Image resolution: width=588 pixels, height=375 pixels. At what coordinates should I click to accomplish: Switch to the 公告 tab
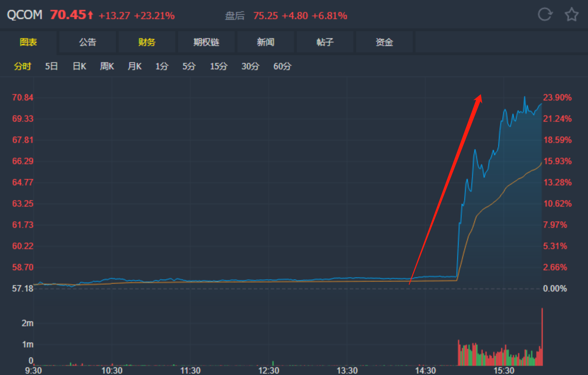click(88, 42)
